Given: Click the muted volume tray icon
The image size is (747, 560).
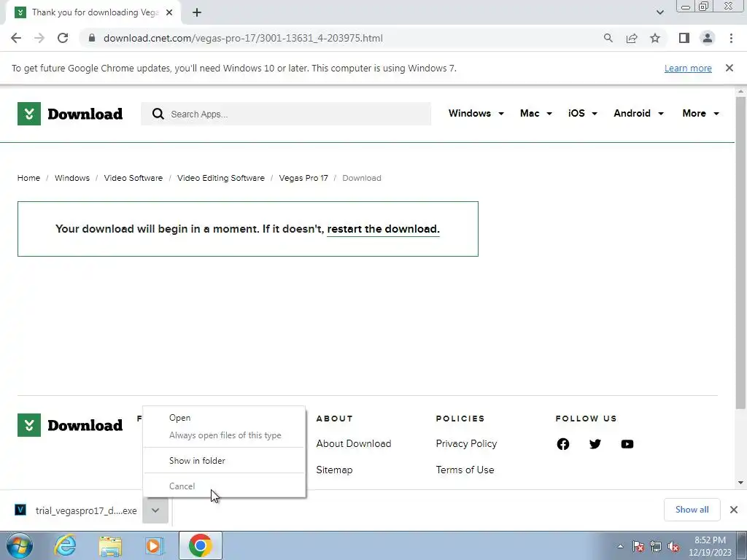Looking at the screenshot, I should (x=673, y=547).
